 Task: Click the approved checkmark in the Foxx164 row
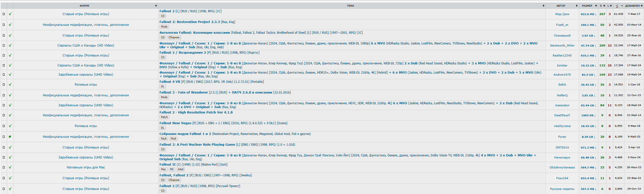[x=10, y=178]
